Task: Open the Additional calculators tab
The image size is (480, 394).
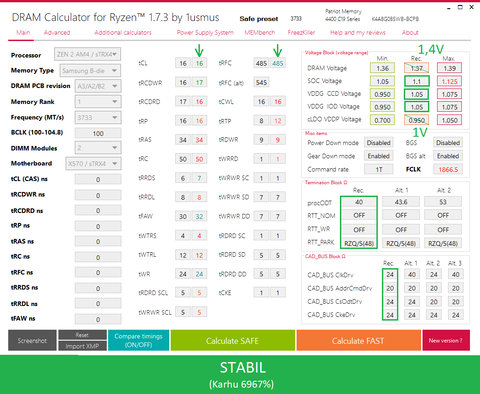Action: click(123, 32)
